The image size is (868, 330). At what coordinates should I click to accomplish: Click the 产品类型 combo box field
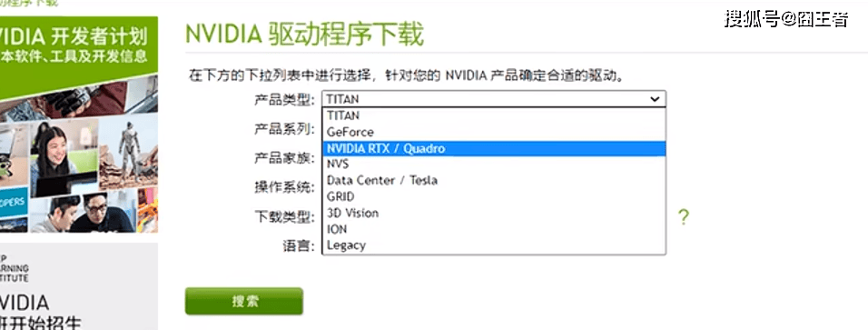click(494, 99)
